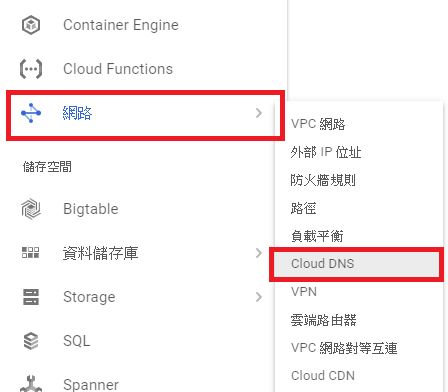Expand the 網路 submenu chevron

pyautogui.click(x=259, y=113)
